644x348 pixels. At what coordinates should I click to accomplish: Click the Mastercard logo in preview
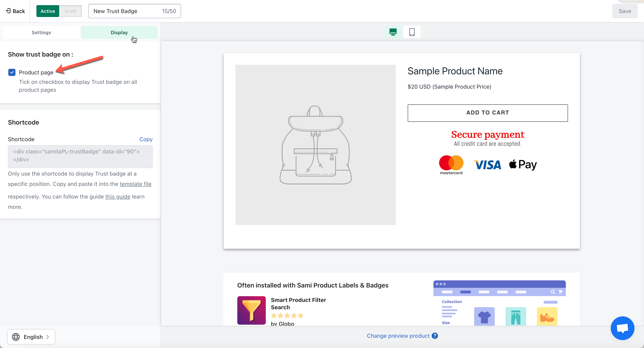click(451, 165)
